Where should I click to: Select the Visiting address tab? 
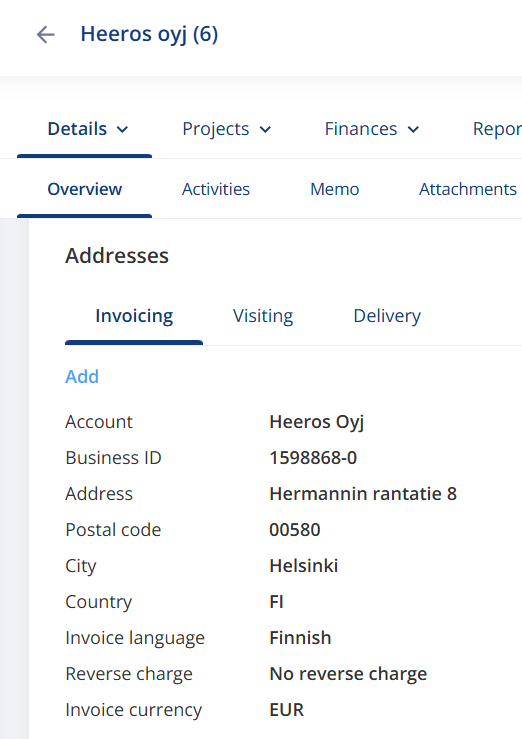pyautogui.click(x=263, y=316)
